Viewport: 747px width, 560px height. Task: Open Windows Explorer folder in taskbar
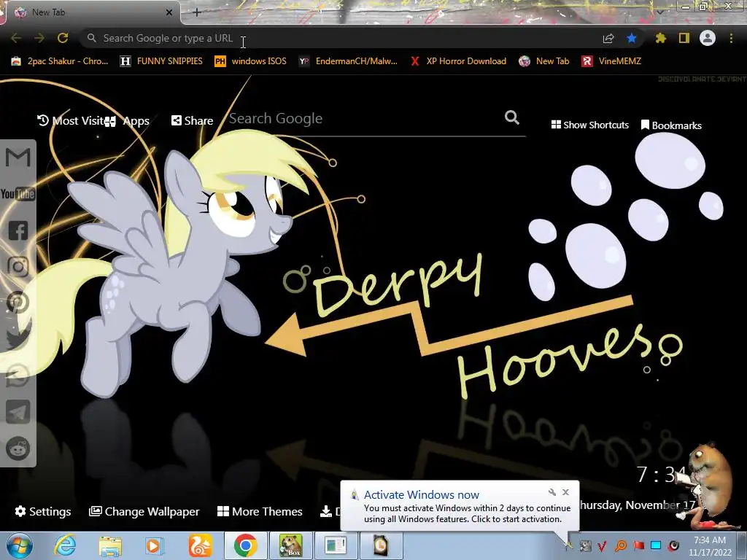point(110,545)
